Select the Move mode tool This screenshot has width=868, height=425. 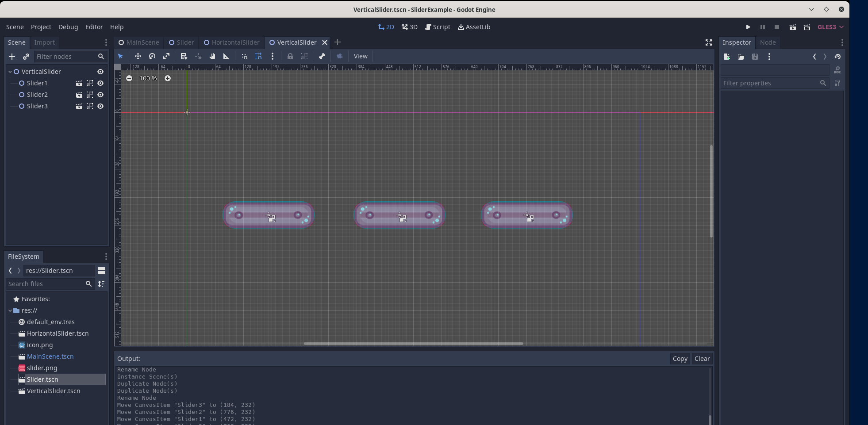(138, 56)
